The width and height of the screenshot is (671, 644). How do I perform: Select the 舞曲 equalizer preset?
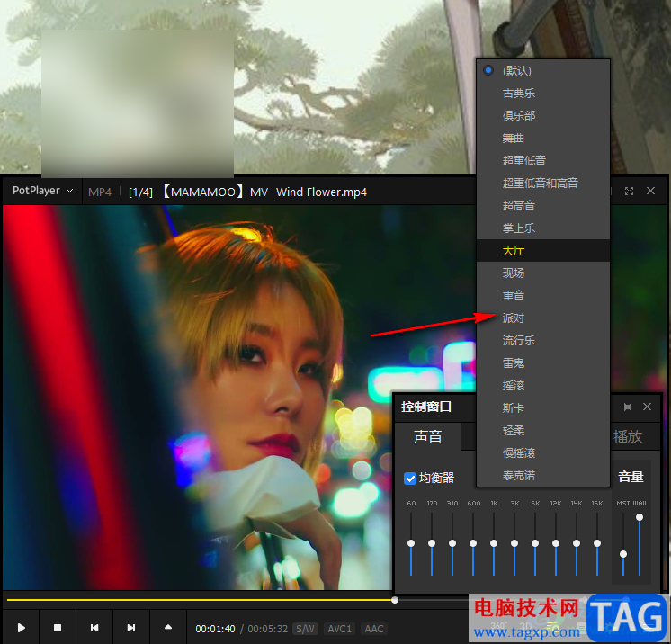point(543,139)
